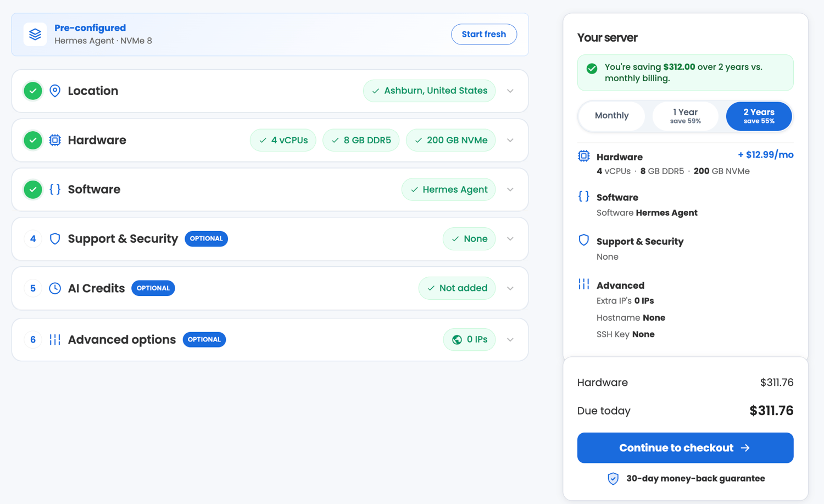Click the globe icon on 0 IPs badge
This screenshot has height=504, width=824.
coord(457,340)
